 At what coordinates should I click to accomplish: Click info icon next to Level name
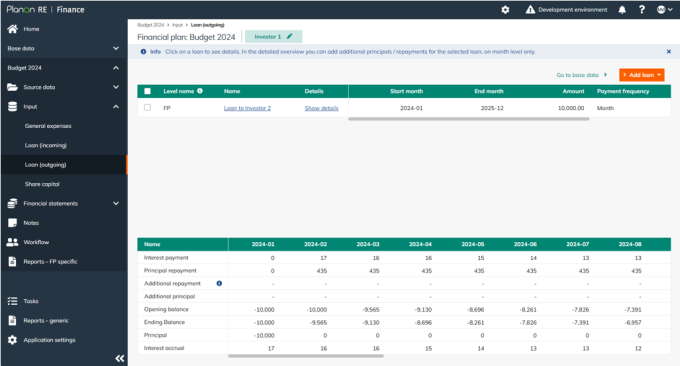(x=200, y=91)
